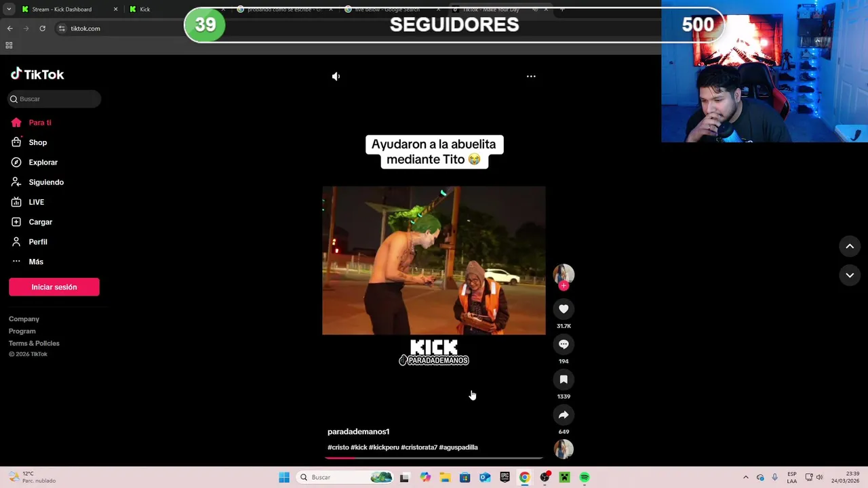Screen dimensions: 868x488
Task: Click the TikTok logo
Action: click(x=37, y=75)
